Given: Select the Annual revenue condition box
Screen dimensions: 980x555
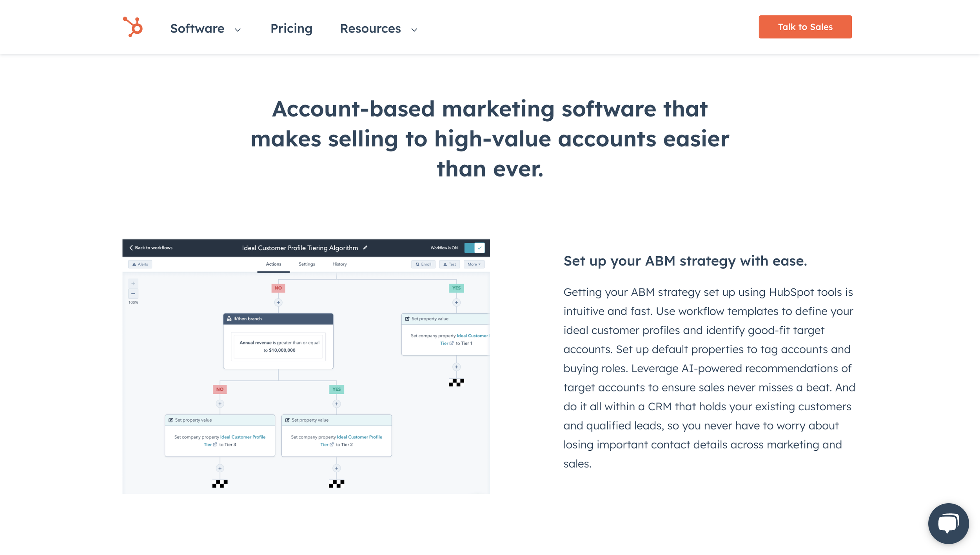Looking at the screenshot, I should [278, 346].
